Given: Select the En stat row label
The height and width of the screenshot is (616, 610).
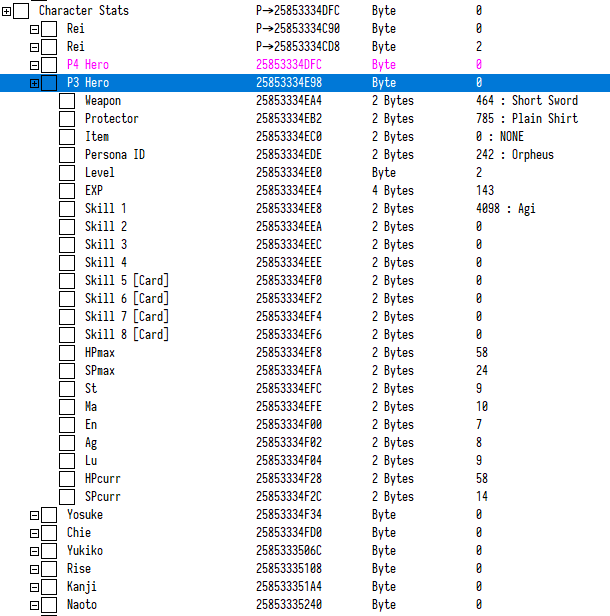Looking at the screenshot, I should [91, 425].
